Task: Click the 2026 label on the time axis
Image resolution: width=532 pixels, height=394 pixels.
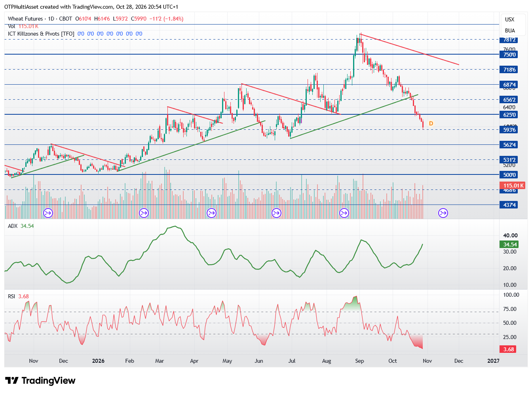Action: point(98,361)
